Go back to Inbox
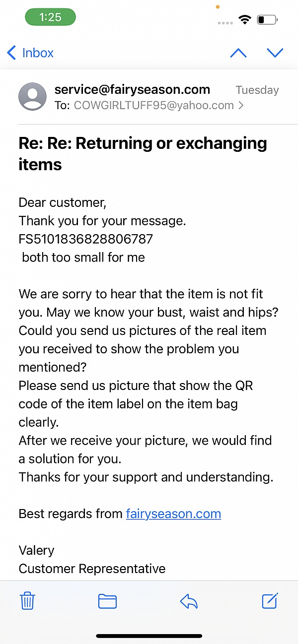The image size is (298, 644). (x=31, y=53)
